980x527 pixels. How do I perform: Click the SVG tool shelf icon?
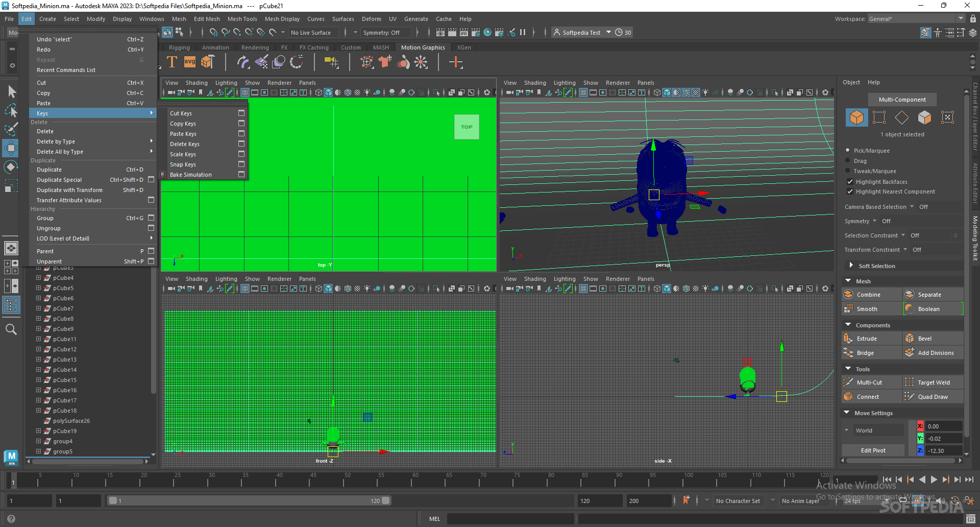(190, 62)
